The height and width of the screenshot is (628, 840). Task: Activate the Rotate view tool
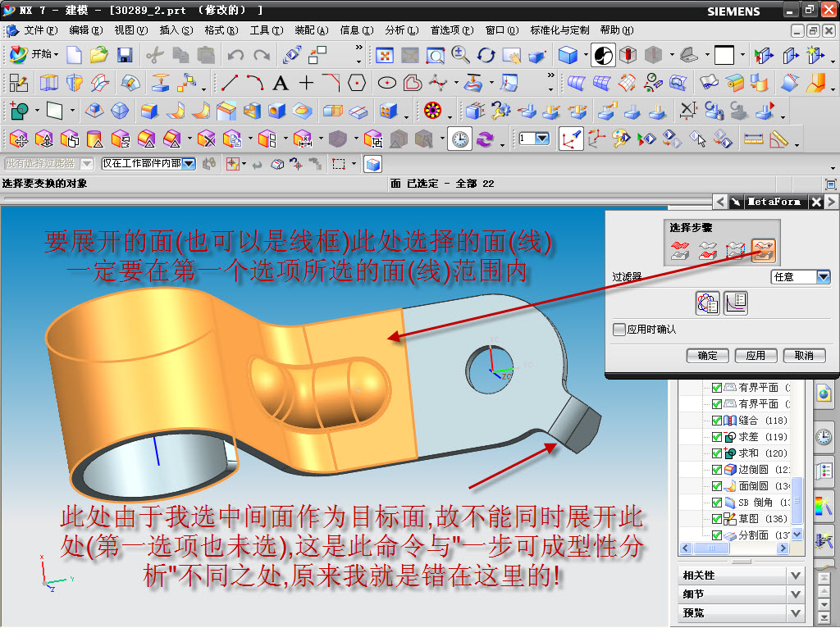(486, 55)
